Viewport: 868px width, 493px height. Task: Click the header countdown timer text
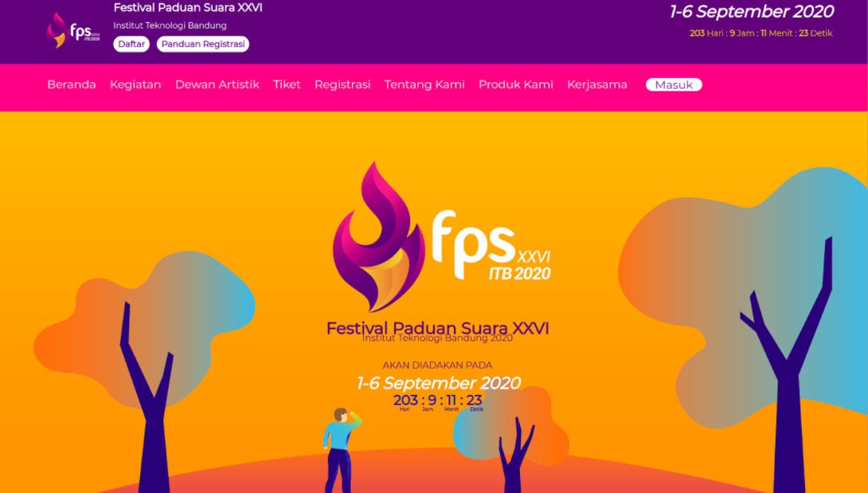(761, 33)
